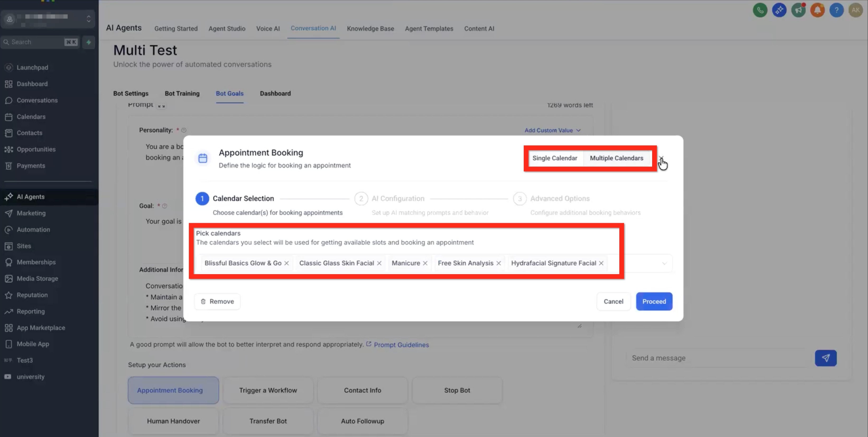Switch to the Bot Training tab
The height and width of the screenshot is (437, 868).
pos(182,93)
